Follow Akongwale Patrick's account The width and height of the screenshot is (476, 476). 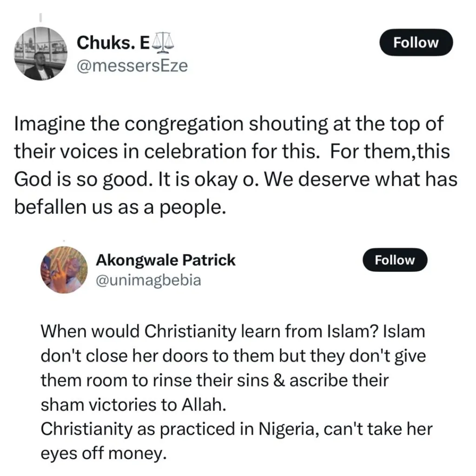(394, 260)
